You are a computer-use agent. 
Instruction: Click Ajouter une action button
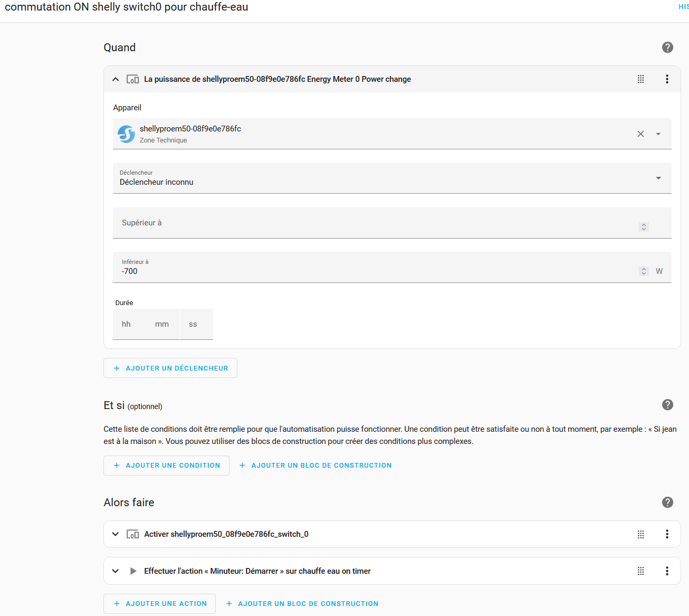click(159, 604)
